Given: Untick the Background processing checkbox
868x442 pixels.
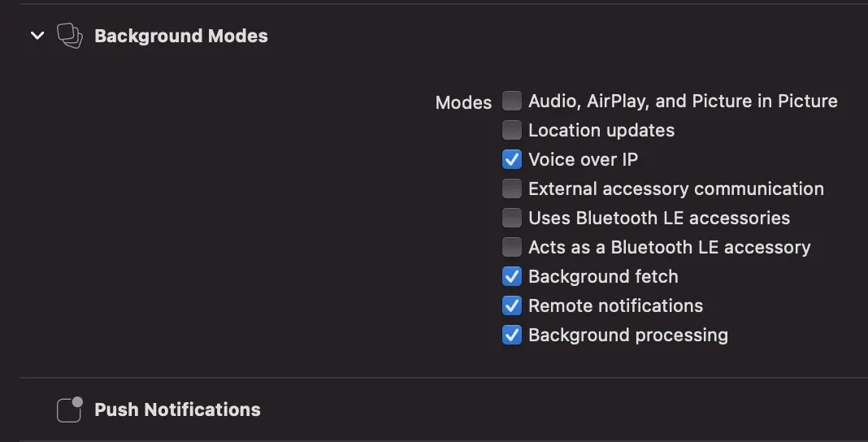Looking at the screenshot, I should [x=511, y=335].
